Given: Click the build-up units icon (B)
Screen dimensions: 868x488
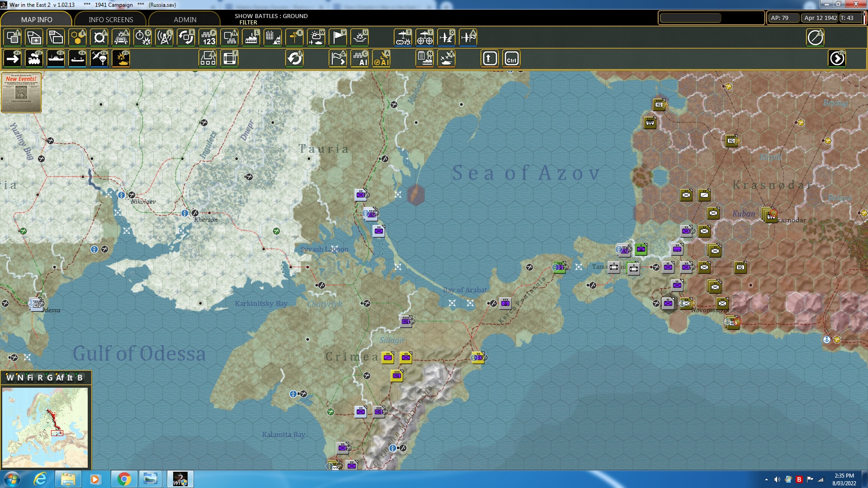Looking at the screenshot, I should 208,59.
